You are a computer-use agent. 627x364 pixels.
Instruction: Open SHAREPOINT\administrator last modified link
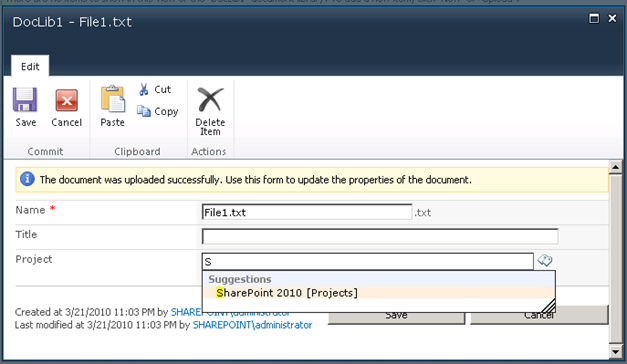pos(252,325)
